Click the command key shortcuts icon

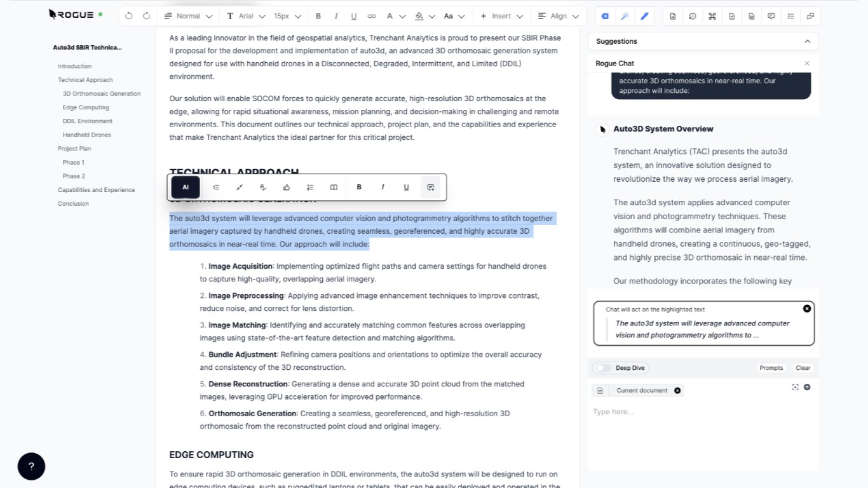coord(712,16)
